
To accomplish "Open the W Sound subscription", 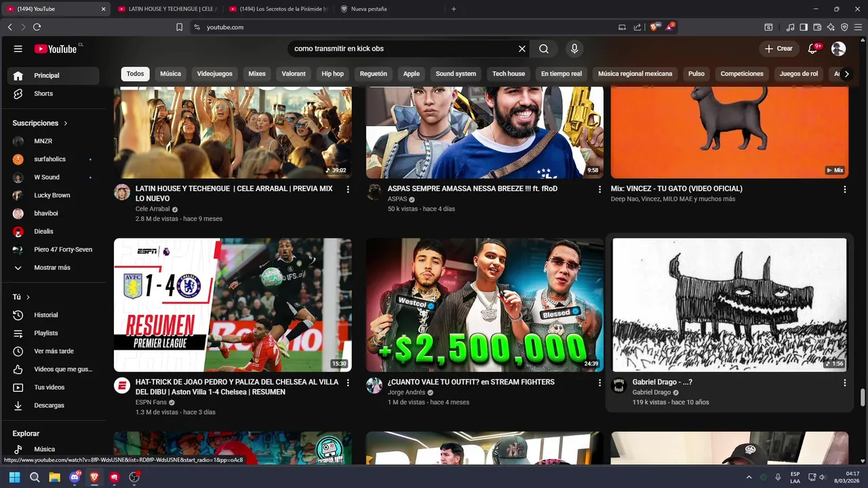I will click(x=53, y=178).
